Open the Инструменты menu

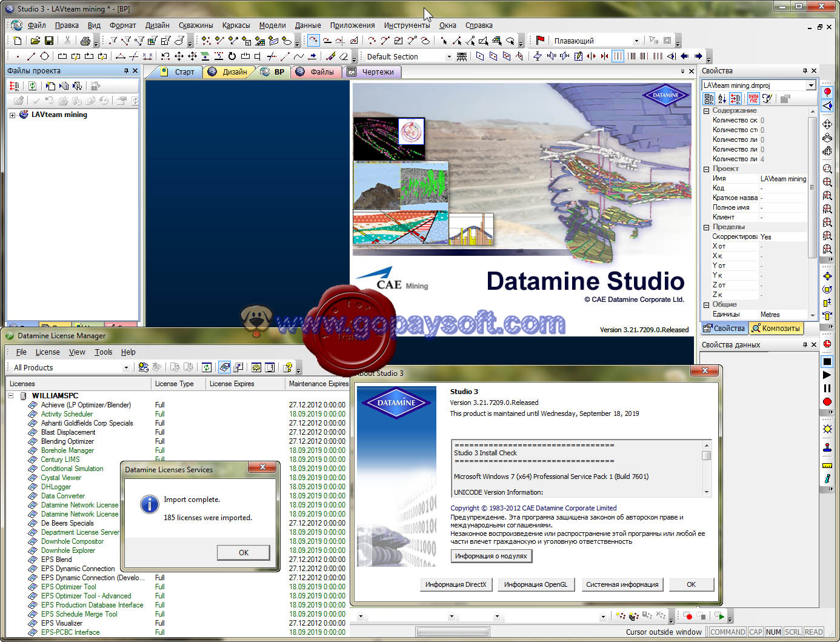point(407,25)
